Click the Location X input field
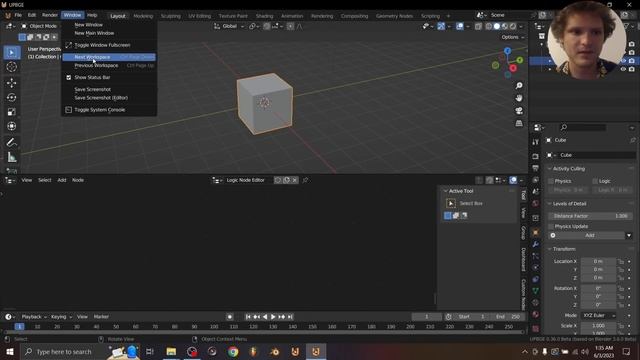Screen dimensions: 640x360 598,261
